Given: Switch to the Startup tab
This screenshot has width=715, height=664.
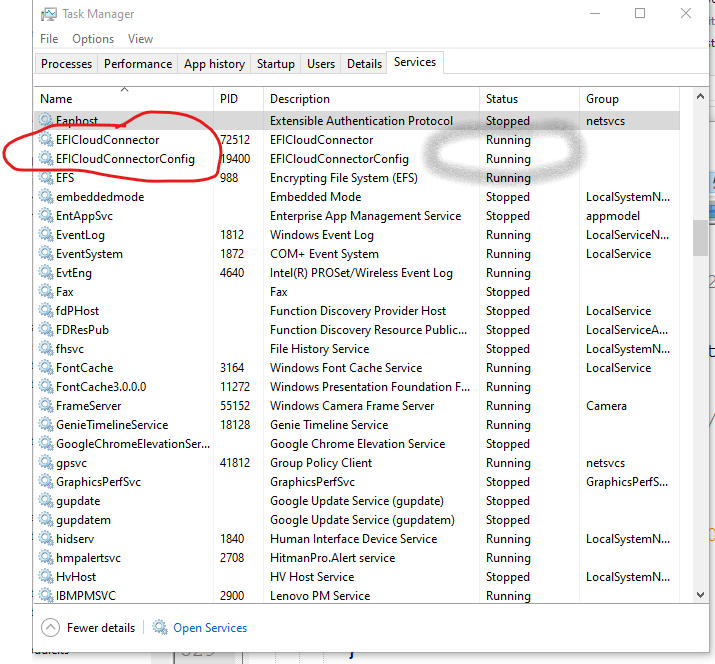Looking at the screenshot, I should (275, 64).
